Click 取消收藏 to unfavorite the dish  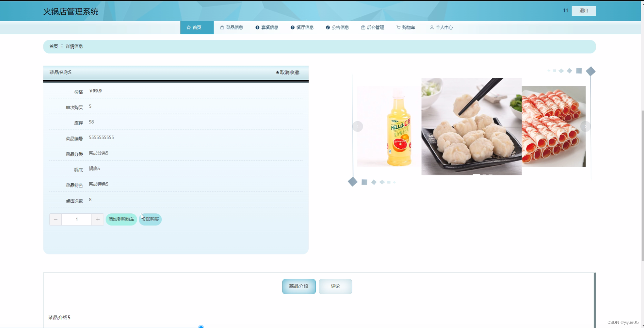pos(287,73)
